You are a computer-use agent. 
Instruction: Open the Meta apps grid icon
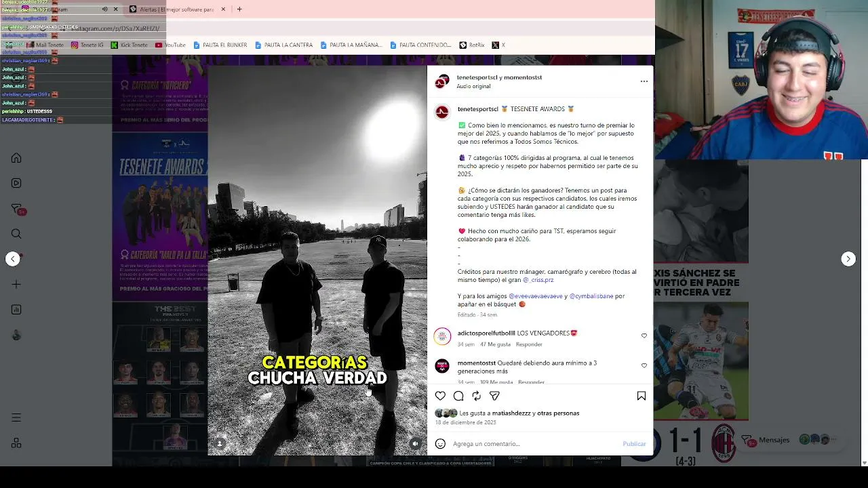16,443
